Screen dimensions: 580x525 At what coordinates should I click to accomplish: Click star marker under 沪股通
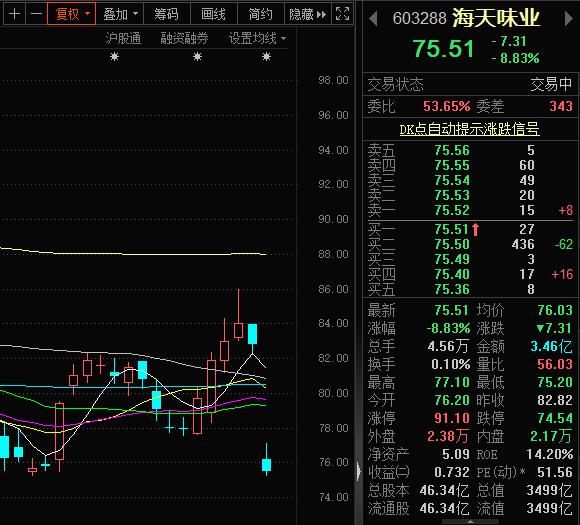click(115, 57)
